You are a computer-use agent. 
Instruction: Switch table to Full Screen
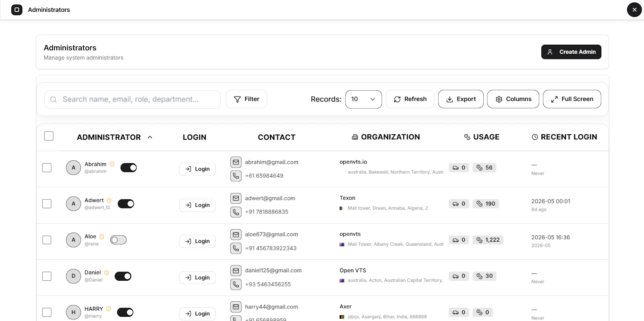[572, 99]
